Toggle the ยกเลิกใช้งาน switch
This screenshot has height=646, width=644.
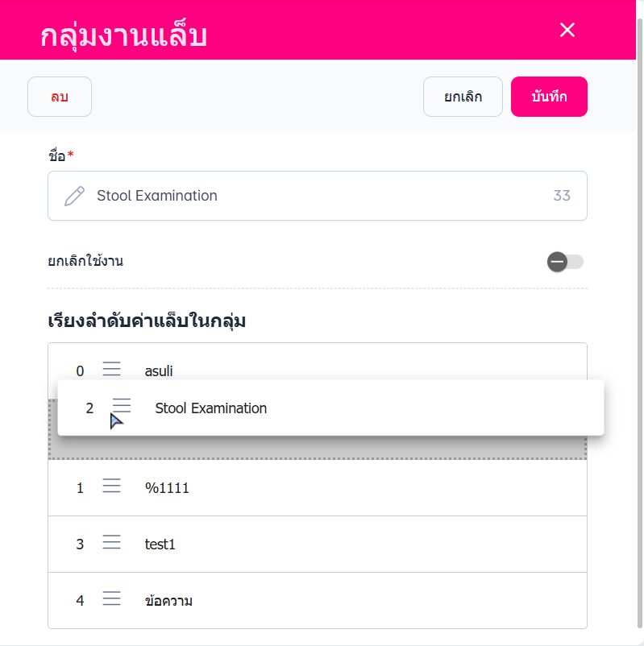[x=565, y=262]
